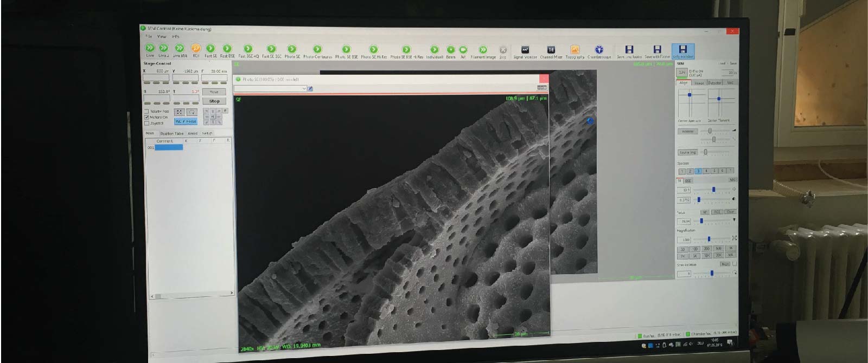Start AVI recording
Screen dimensions: 868x363
point(463,52)
